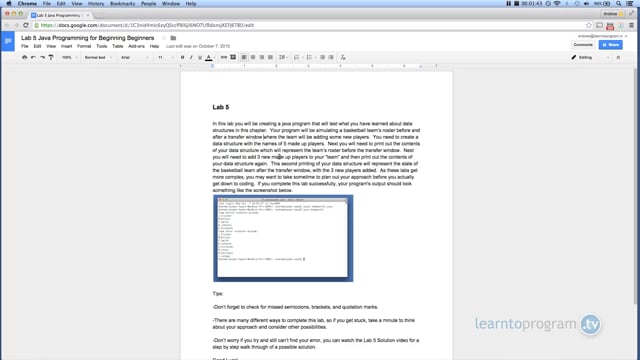Click the Wi-Fi icon in menu bar
Screen dimensions: 640x360
point(557,4)
